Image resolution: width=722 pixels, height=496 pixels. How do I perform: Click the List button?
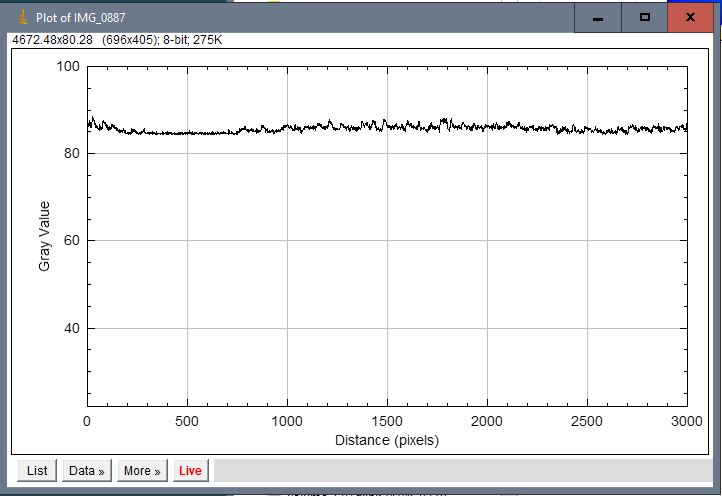[x=37, y=470]
